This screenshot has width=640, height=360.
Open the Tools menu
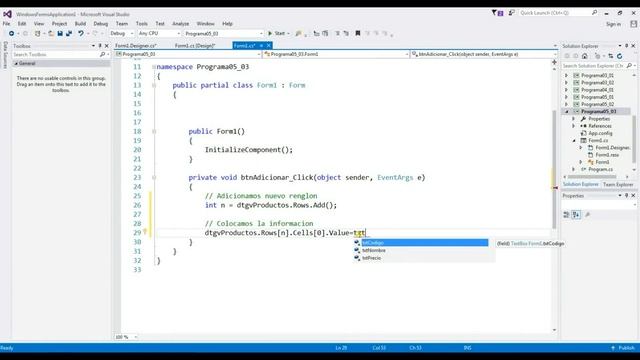tap(142, 24)
